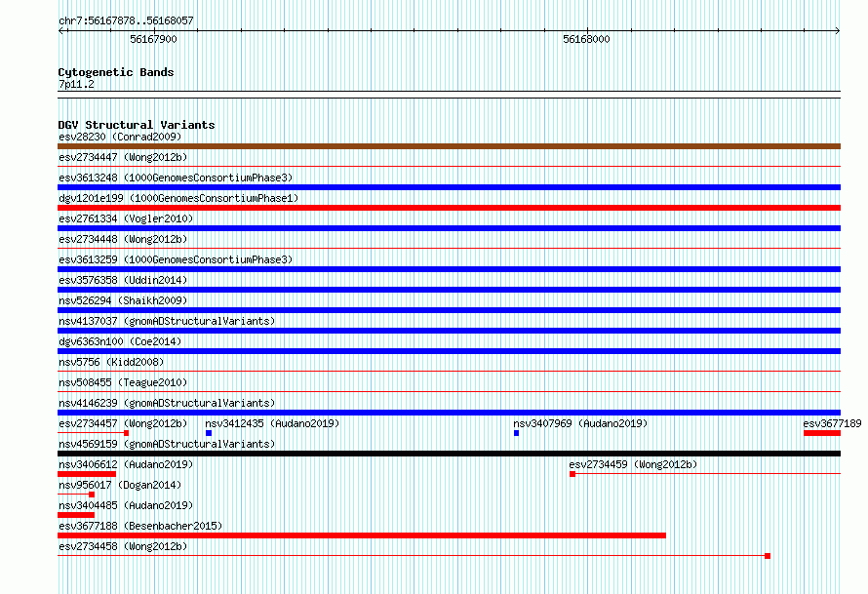Viewport: 868px width, 594px height.
Task: Click the blue bar under dgv6363n100
Action: coord(449,351)
